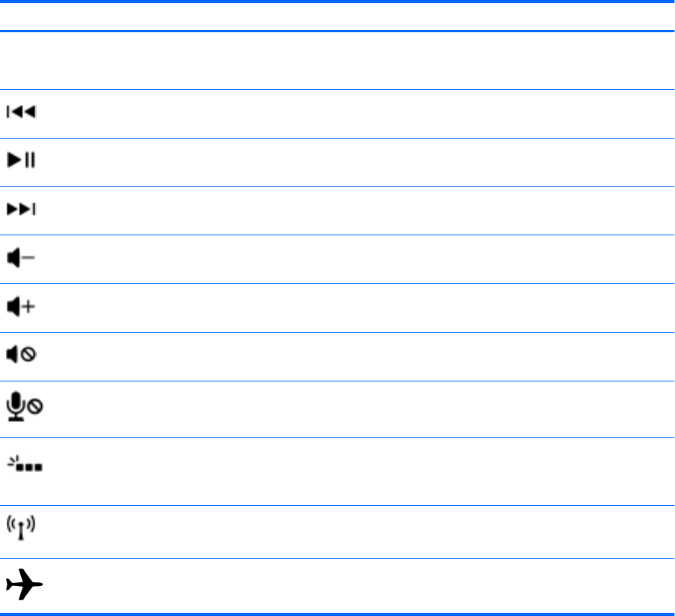Click the black airplane silhouette
Screen dimensions: 675x616
24,585
